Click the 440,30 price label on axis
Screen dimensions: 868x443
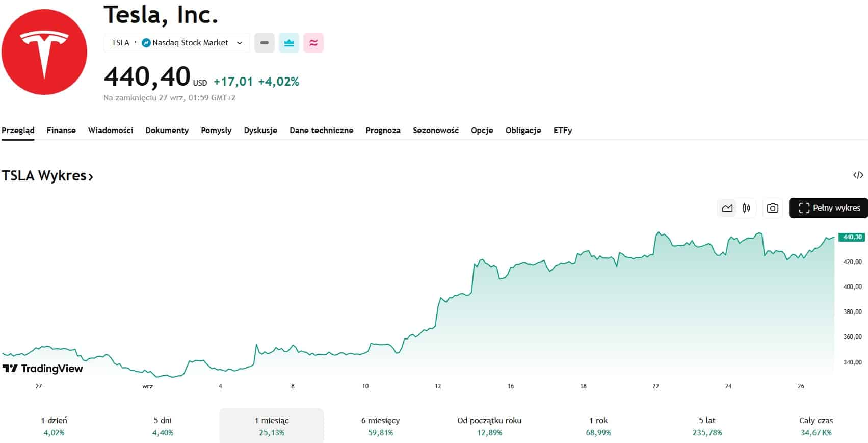(x=852, y=237)
